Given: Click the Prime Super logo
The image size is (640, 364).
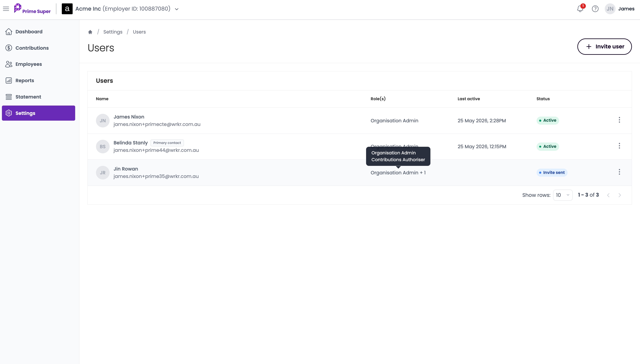Looking at the screenshot, I should [x=32, y=9].
